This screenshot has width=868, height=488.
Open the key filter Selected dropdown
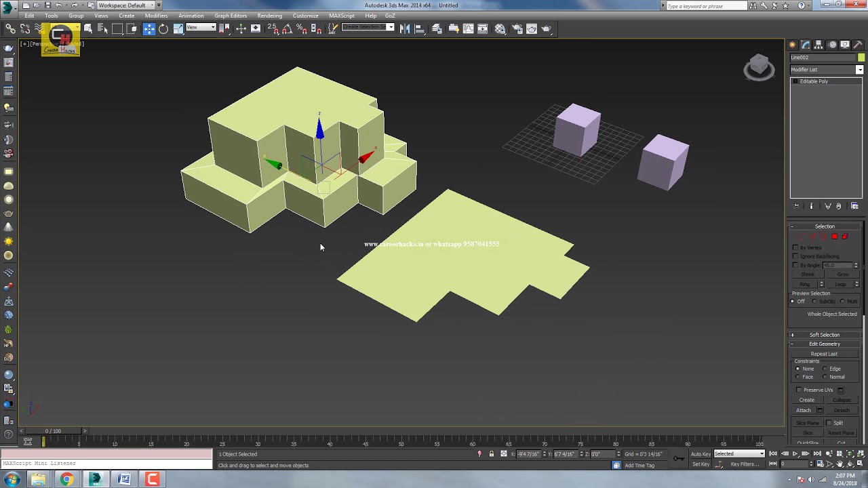pos(738,454)
